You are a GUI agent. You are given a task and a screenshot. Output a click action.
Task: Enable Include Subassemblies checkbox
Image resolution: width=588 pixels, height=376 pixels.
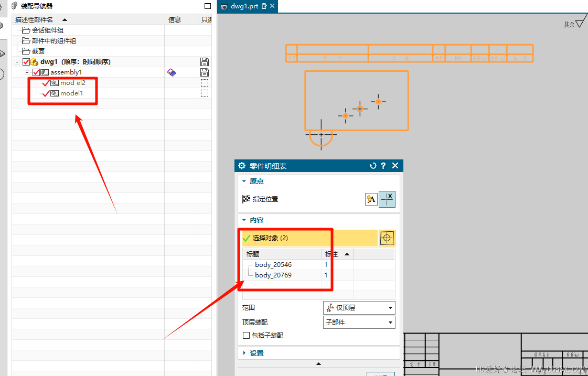[247, 336]
